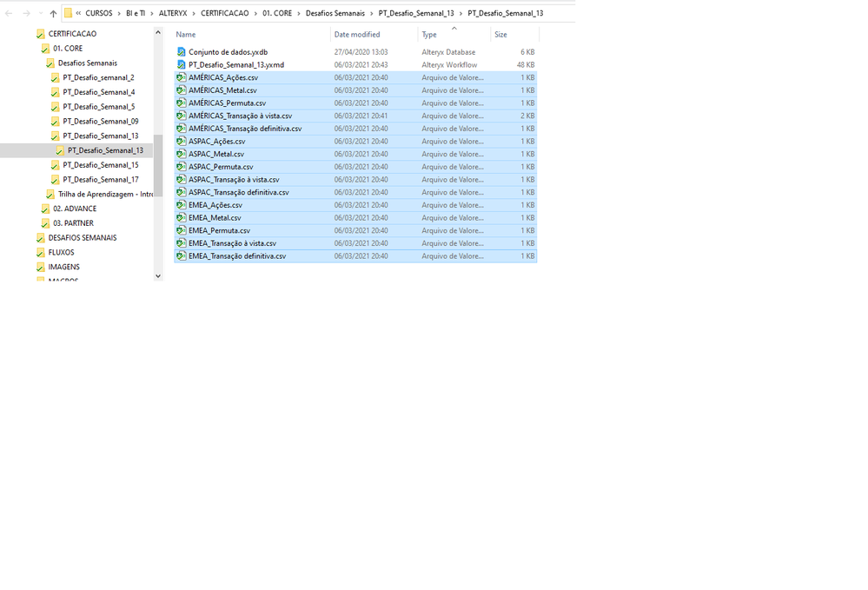
Task: Click the 01. CORE breadcrumb segment
Action: pyautogui.click(x=277, y=13)
